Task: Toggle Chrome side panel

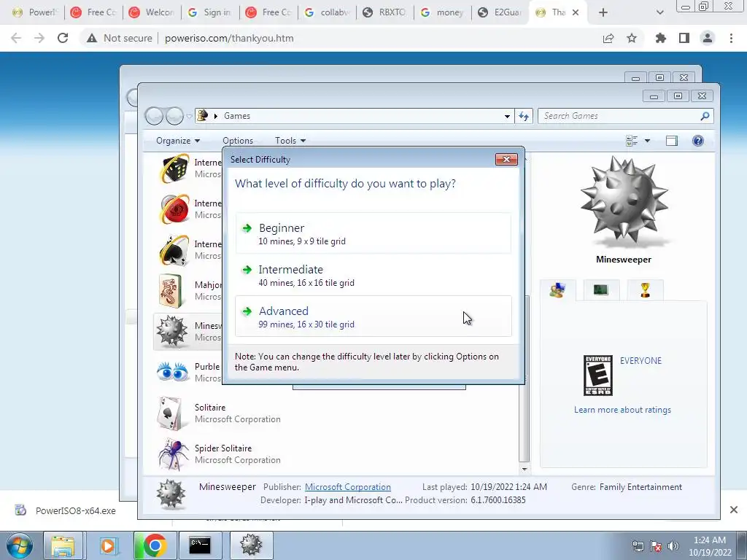Action: pyautogui.click(x=684, y=38)
